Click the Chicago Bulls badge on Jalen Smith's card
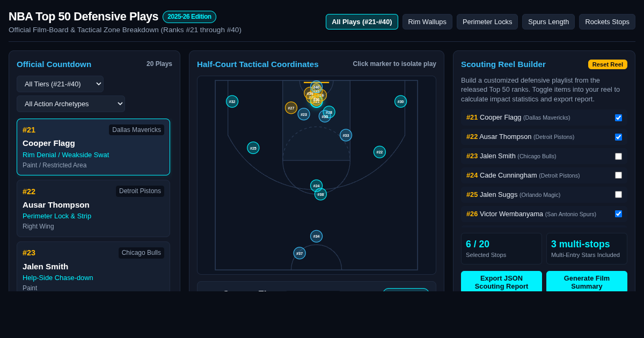Screen dimensions: 644x338 click(x=141, y=253)
